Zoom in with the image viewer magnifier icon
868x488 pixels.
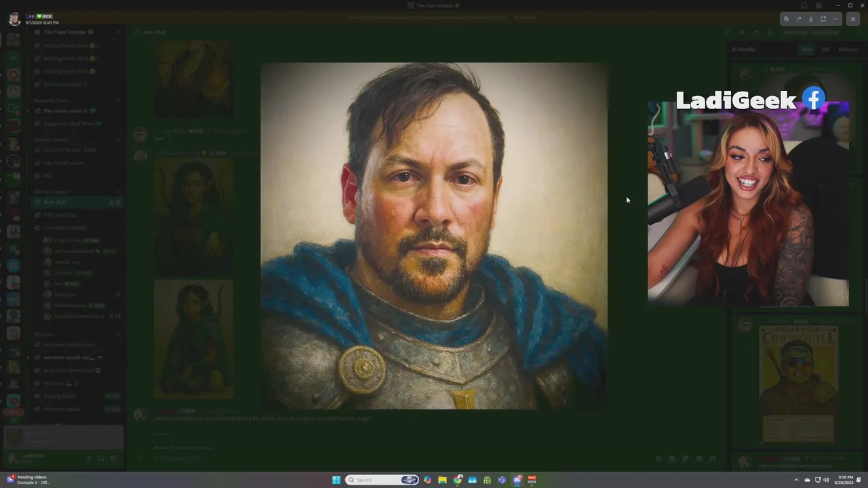tap(786, 19)
